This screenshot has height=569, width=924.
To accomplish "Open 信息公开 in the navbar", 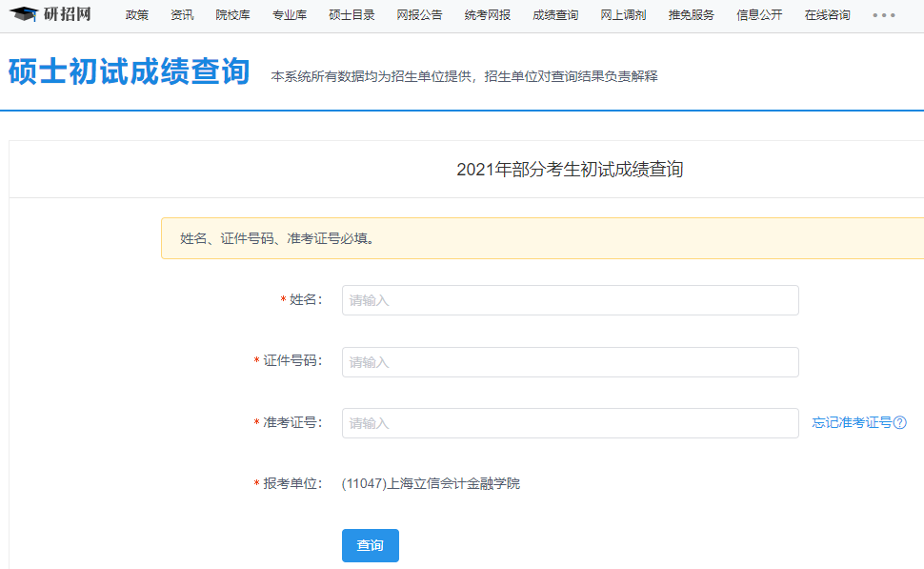I will click(x=757, y=15).
